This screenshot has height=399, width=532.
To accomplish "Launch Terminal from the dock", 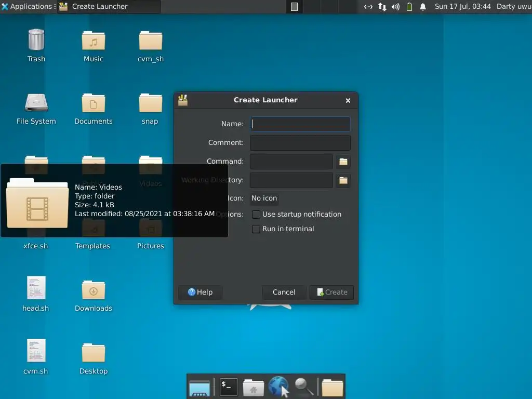I will (229, 387).
